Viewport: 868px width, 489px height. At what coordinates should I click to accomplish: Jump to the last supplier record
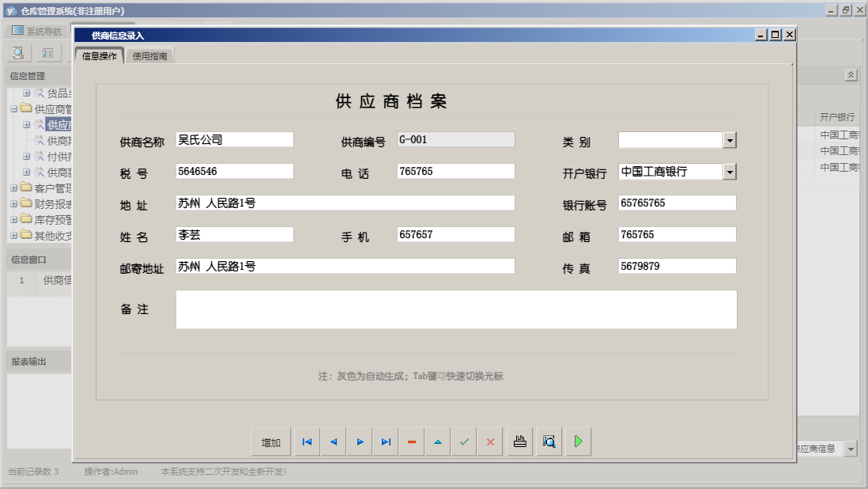click(x=386, y=442)
